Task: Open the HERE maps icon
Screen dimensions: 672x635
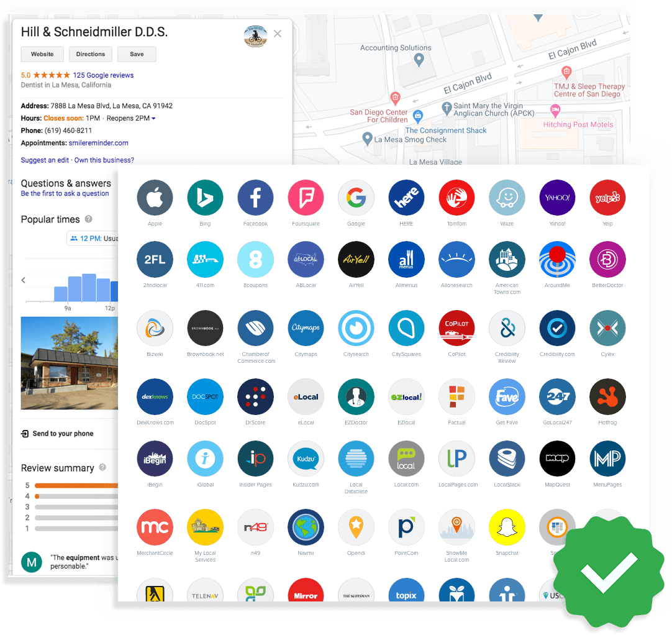Action: [x=406, y=198]
